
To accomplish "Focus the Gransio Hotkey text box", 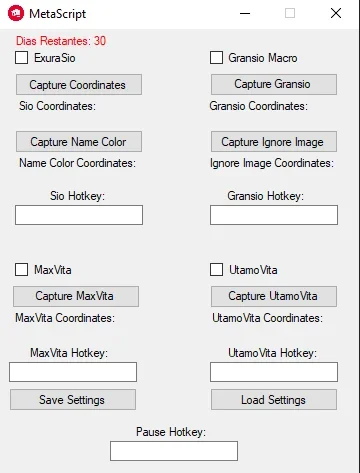I will [274, 215].
